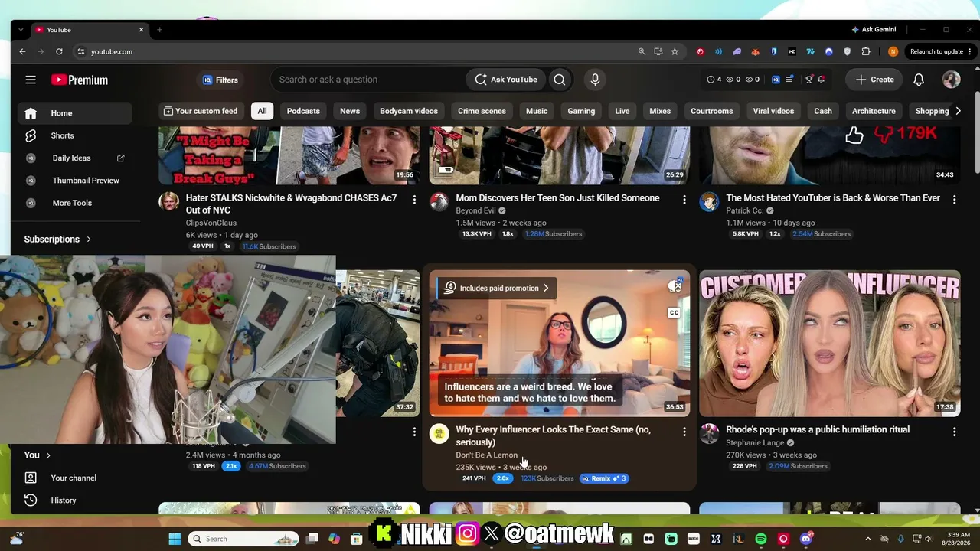
Task: Open the Rhode's pop-up video thumbnail
Action: 830,344
